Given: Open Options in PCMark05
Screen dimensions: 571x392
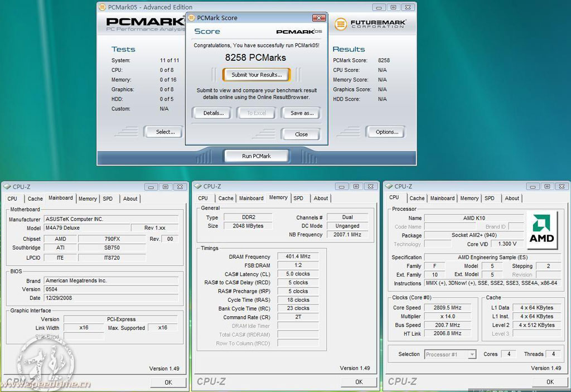Looking at the screenshot, I should [387, 132].
